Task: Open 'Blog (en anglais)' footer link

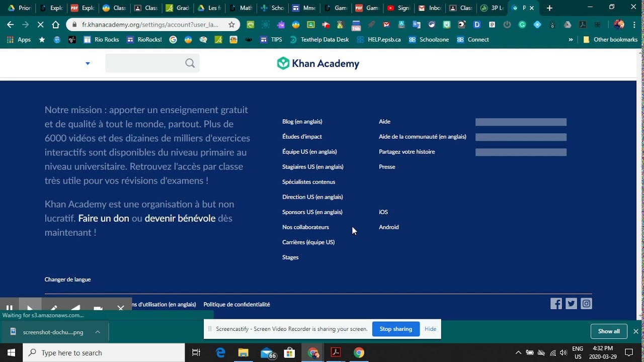Action: [302, 122]
